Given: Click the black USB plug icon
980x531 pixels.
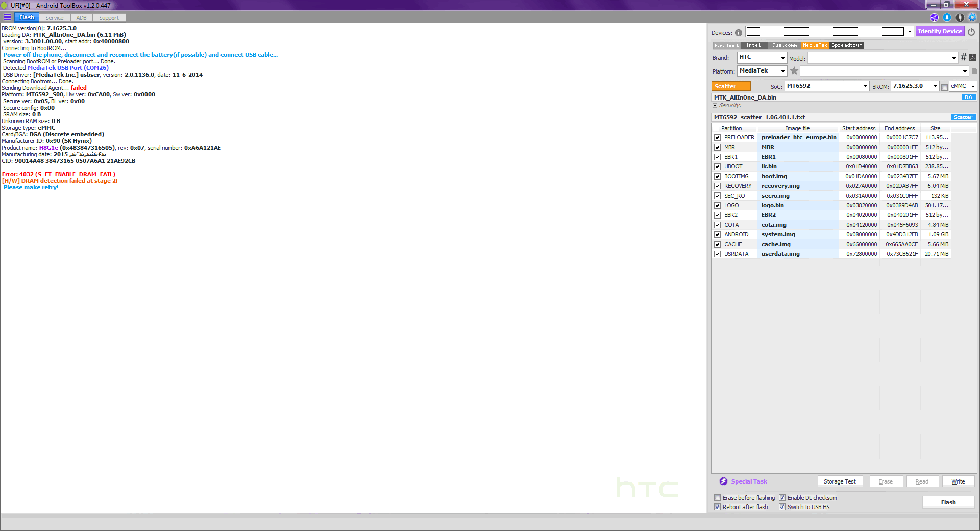Looking at the screenshot, I should [960, 17].
